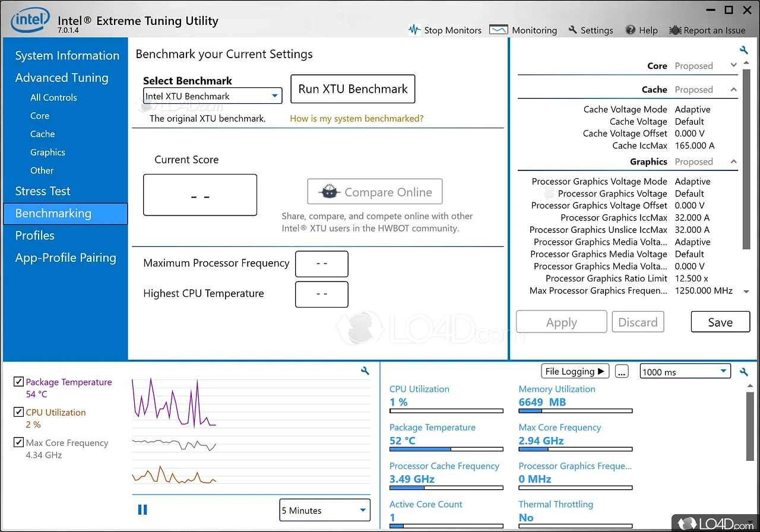The width and height of the screenshot is (760, 532).
Task: Click the Save button
Action: pos(720,322)
